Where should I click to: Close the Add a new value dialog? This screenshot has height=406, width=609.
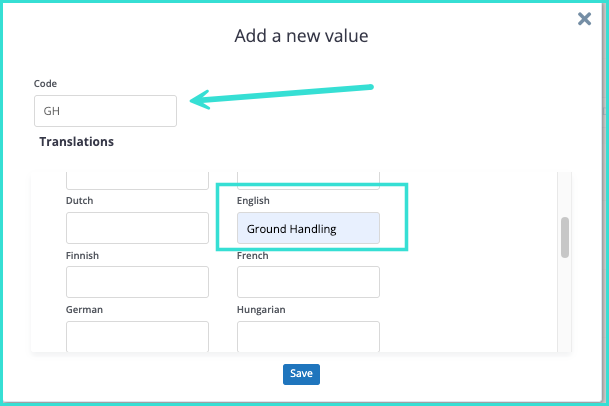coord(585,19)
